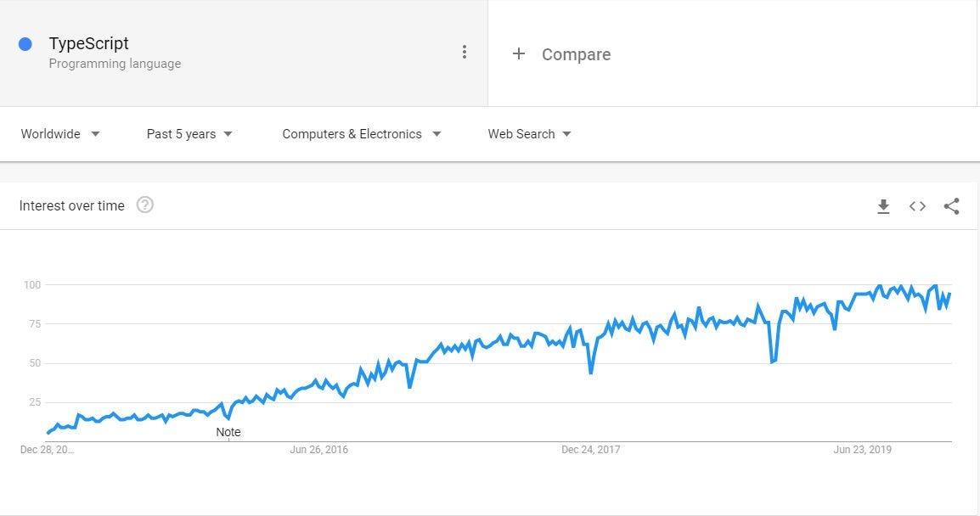
Task: Share the Interest over time chart
Action: pos(951,206)
